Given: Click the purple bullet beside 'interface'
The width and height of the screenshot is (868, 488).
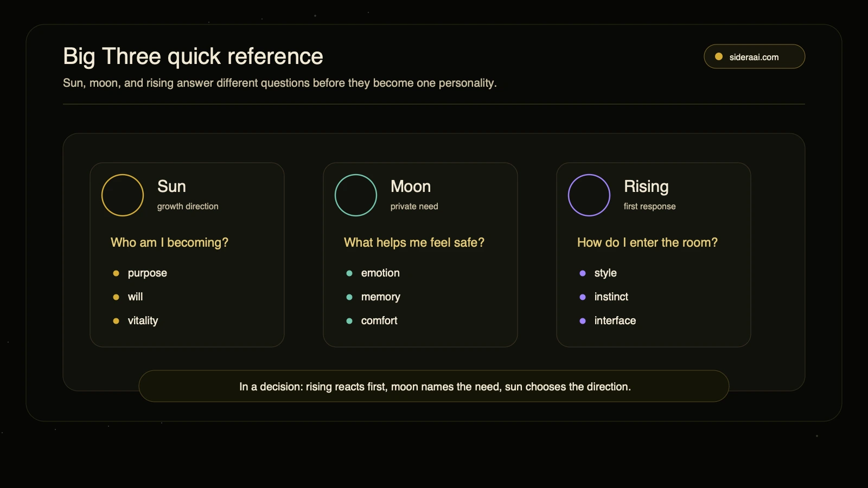Looking at the screenshot, I should (583, 321).
